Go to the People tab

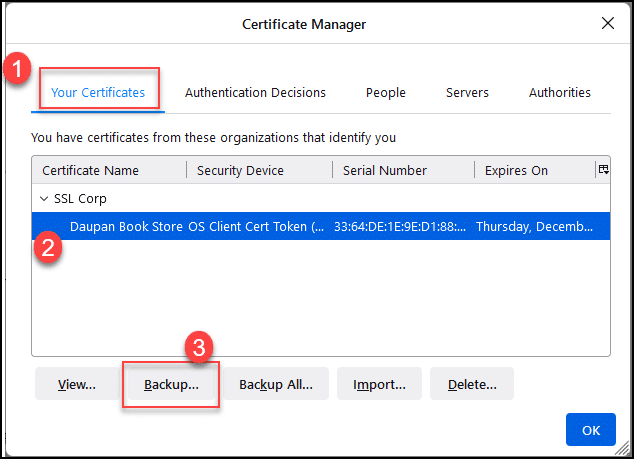tap(385, 93)
